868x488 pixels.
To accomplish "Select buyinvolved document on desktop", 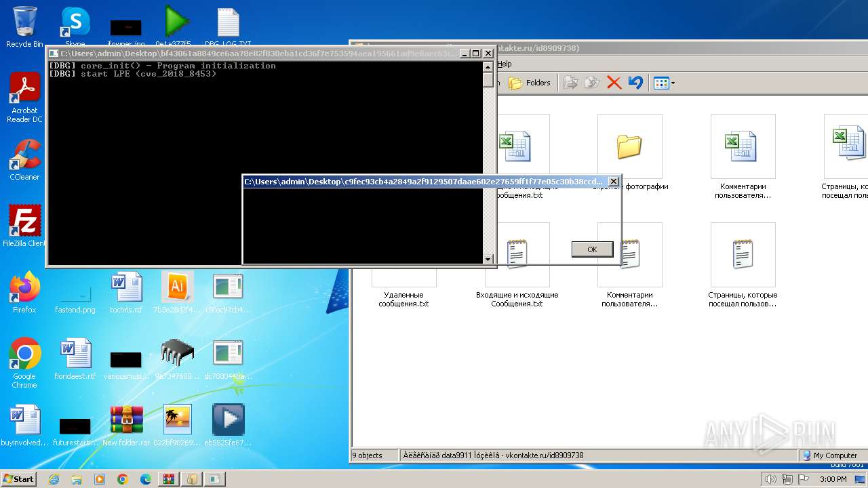I will pyautogui.click(x=24, y=426).
